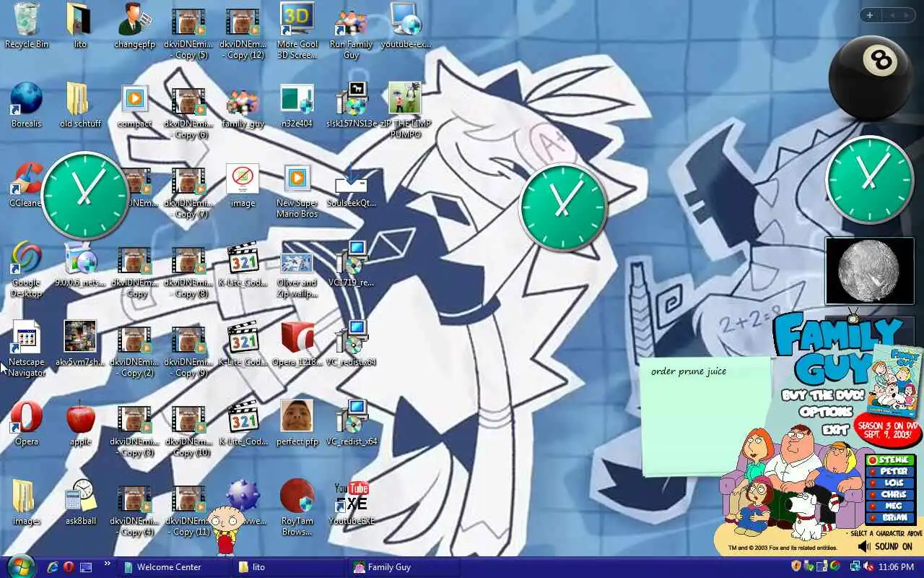Click the sidebar add gadget plus button
The image size is (924, 578).
pyautogui.click(x=870, y=15)
